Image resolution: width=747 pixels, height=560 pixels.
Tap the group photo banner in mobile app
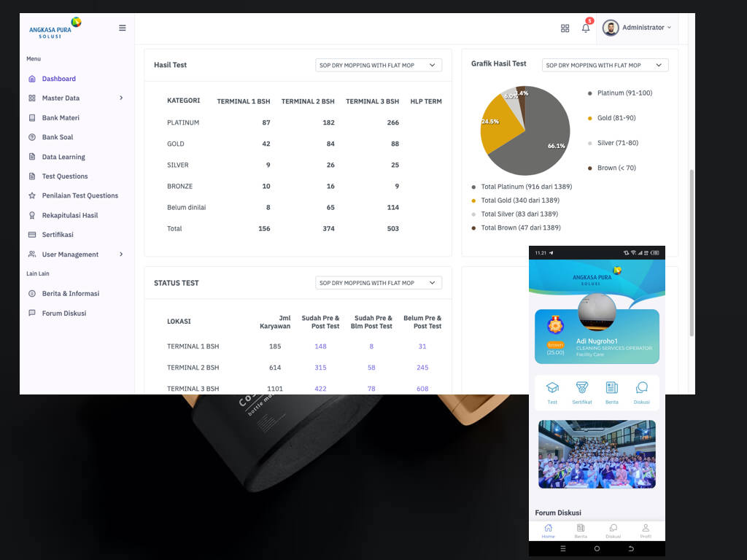597,454
